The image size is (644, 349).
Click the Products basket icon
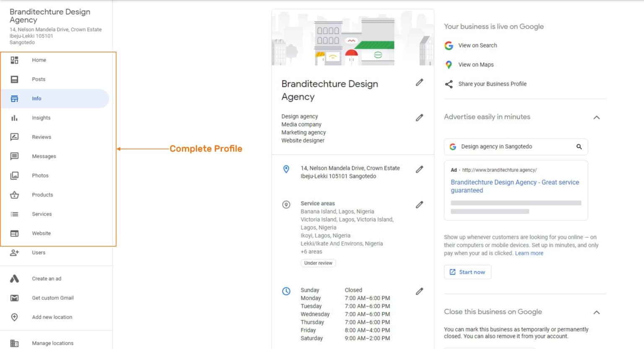click(x=14, y=195)
